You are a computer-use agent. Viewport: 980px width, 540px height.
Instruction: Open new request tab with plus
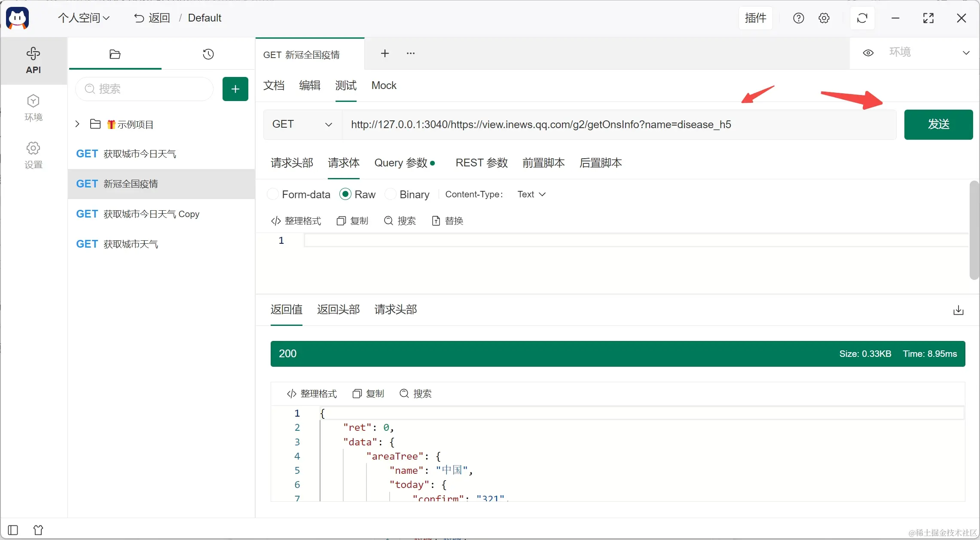(385, 53)
